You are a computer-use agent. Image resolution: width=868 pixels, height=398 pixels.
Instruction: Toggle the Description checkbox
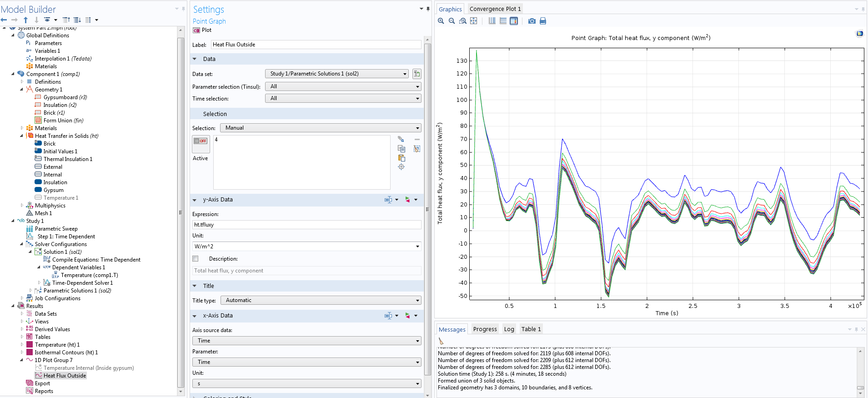[196, 259]
